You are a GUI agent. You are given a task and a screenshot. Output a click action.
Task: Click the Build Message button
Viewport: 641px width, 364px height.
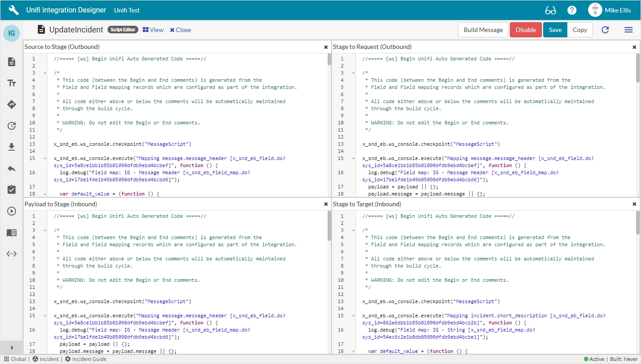(483, 30)
